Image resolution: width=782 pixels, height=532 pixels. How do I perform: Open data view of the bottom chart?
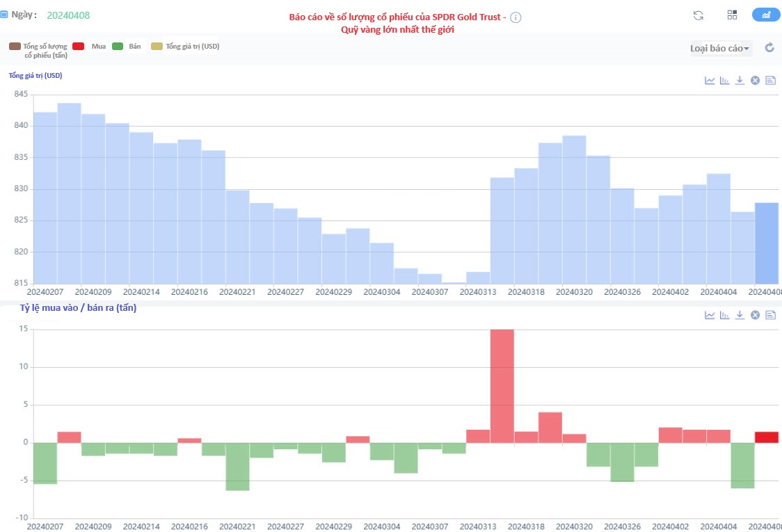point(771,315)
